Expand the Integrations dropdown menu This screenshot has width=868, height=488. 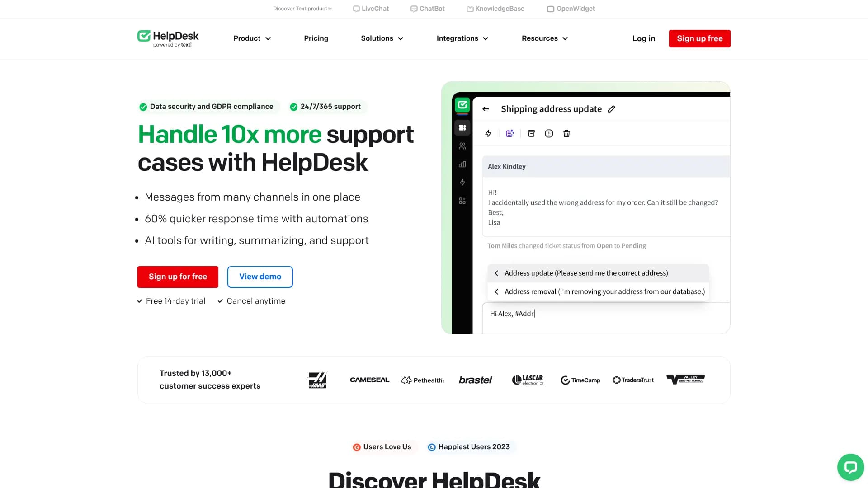pos(462,38)
